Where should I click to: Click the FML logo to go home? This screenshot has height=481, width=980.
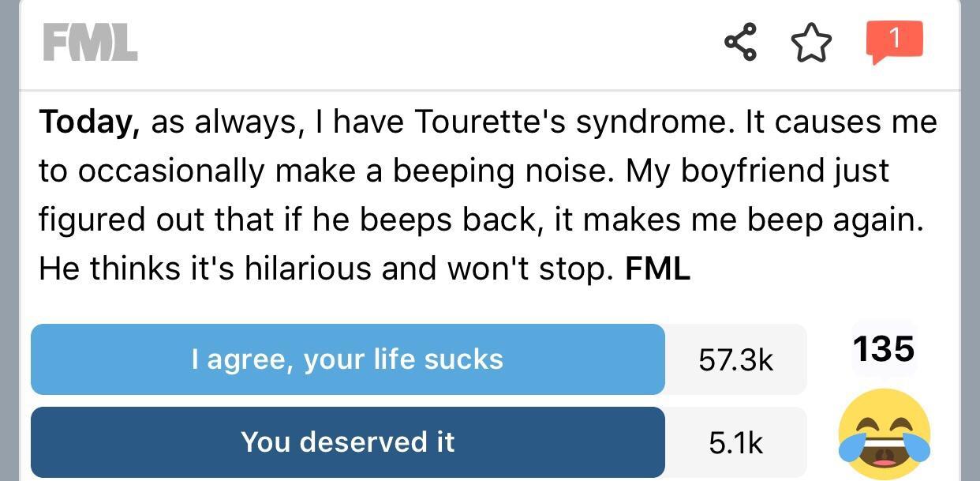point(89,43)
